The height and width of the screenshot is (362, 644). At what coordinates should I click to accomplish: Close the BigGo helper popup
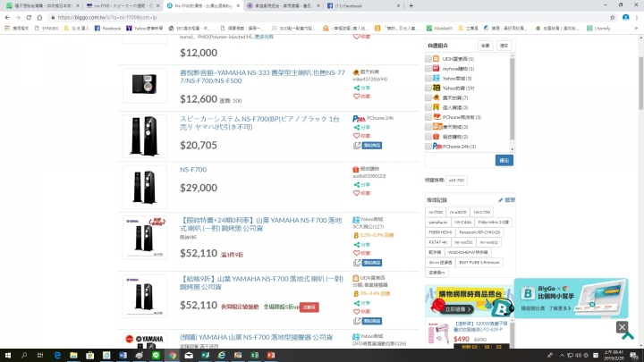click(x=622, y=327)
